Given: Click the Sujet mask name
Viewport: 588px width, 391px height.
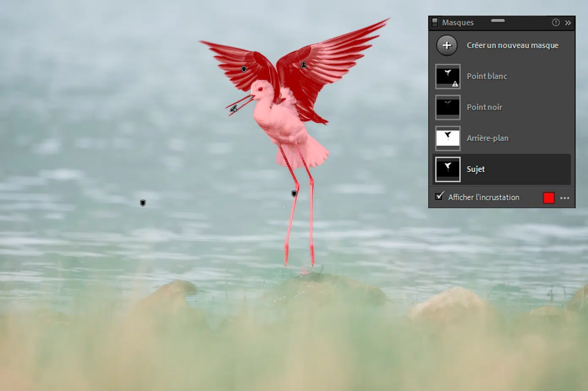Looking at the screenshot, I should click(x=476, y=169).
